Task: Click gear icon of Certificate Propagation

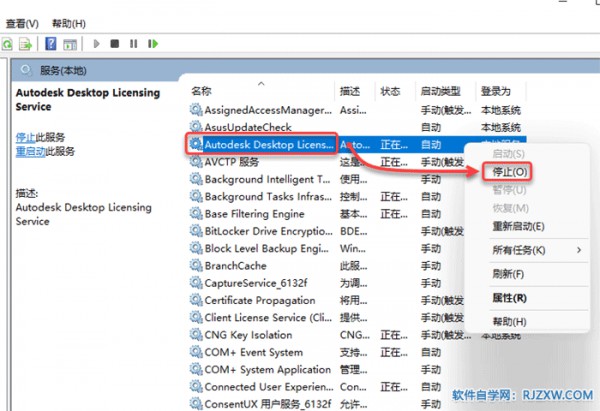Action: pos(196,300)
